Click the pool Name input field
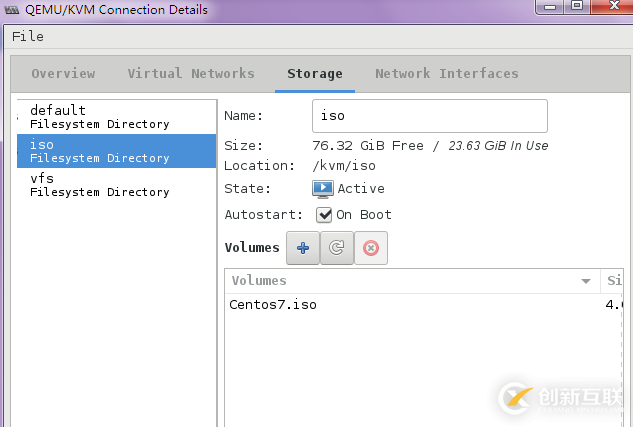This screenshot has height=427, width=633. tap(430, 116)
